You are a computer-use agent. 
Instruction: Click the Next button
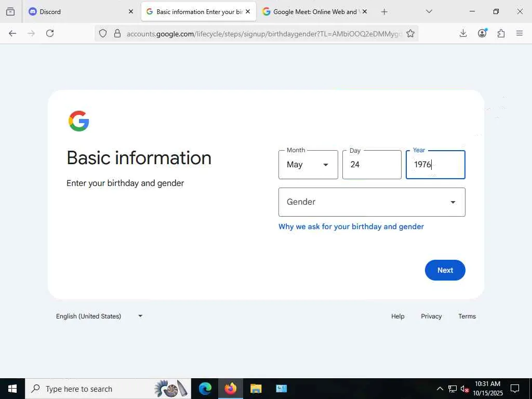[445, 270]
